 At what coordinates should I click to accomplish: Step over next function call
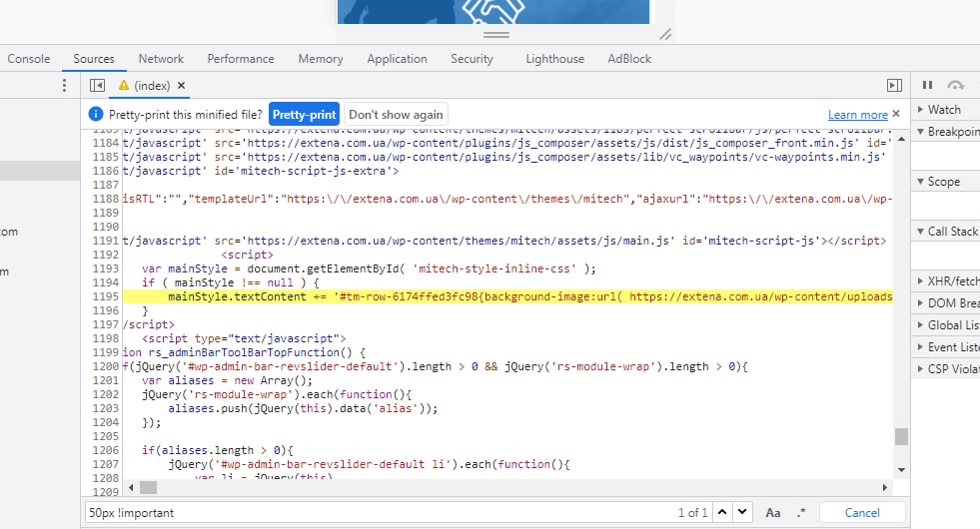pos(956,85)
